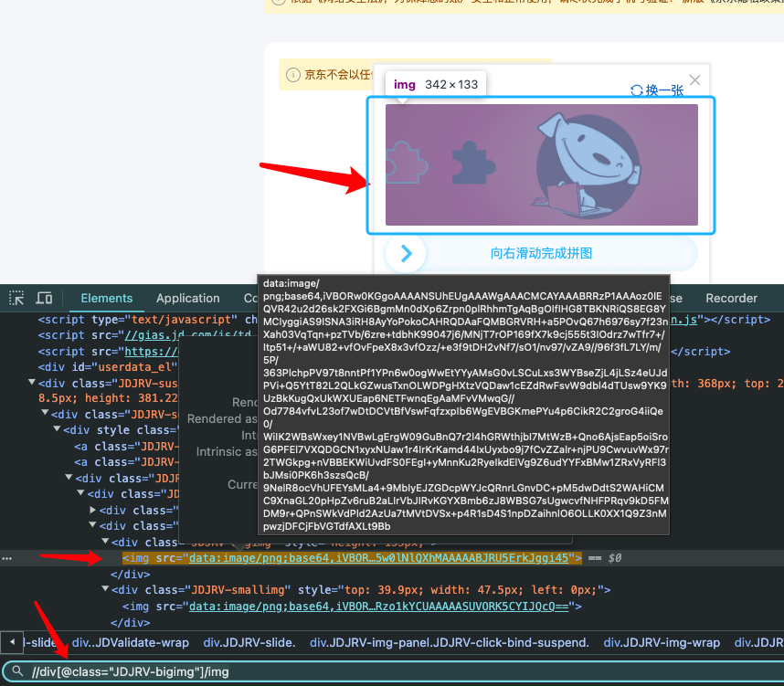Select div.JDJRV-slide. breadcrumb
This screenshot has height=686, width=784.
coord(249,642)
